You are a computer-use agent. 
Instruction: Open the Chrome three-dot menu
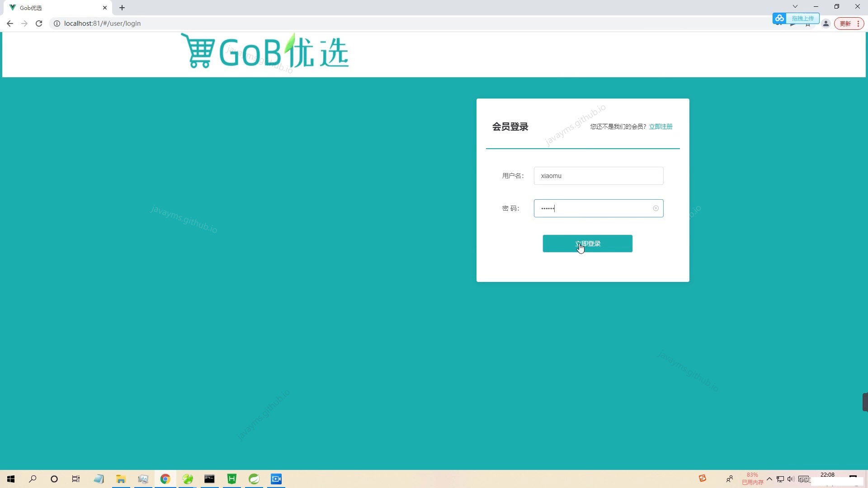coord(858,23)
